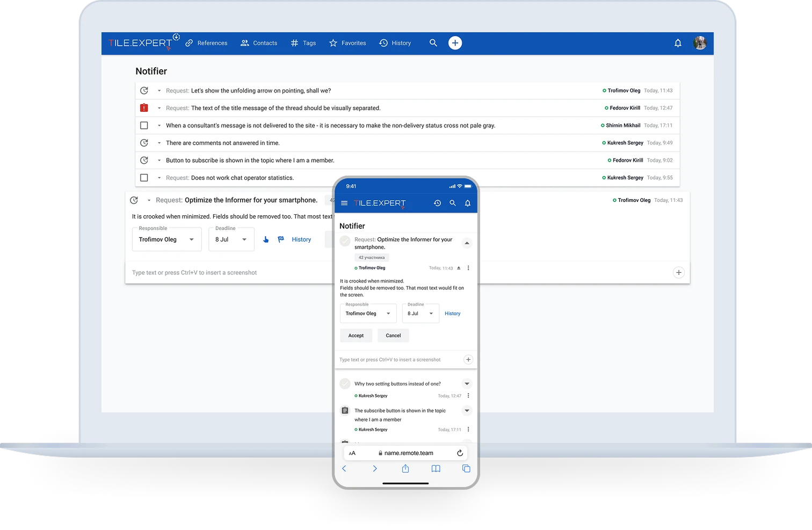This screenshot has height=530, width=812.
Task: Open the Responsible dropdown showing Trofimov Oleg
Action: coord(166,239)
